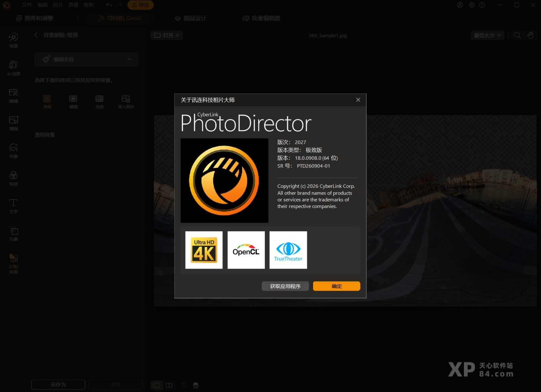541x392 pixels.
Task: Click the help question mark icon
Action: coord(482,5)
